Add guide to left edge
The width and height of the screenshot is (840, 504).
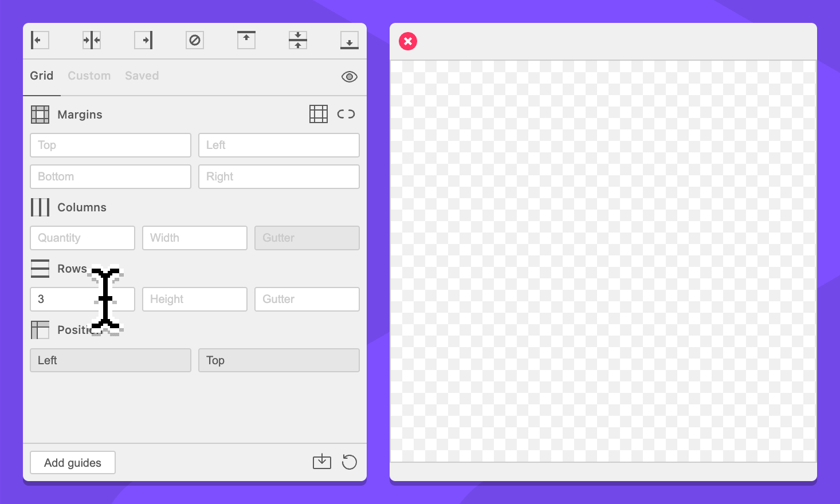(x=40, y=40)
